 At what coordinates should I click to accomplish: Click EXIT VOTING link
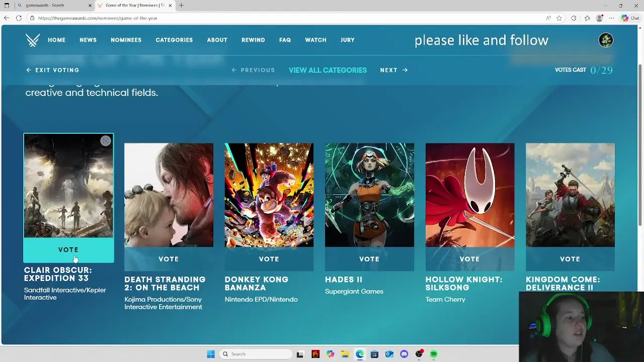click(53, 70)
